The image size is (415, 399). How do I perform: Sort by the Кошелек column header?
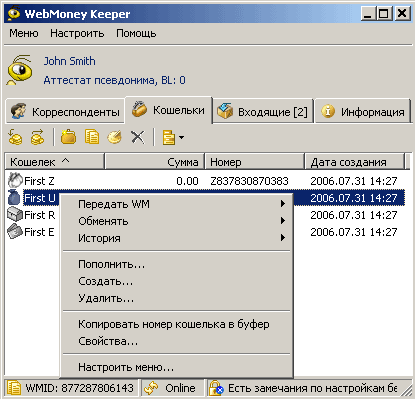click(x=55, y=162)
